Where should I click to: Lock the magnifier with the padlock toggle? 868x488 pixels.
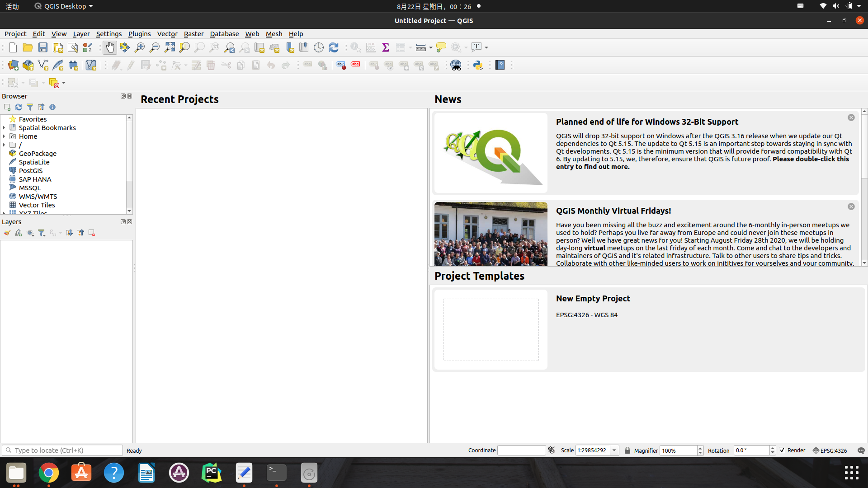(627, 450)
